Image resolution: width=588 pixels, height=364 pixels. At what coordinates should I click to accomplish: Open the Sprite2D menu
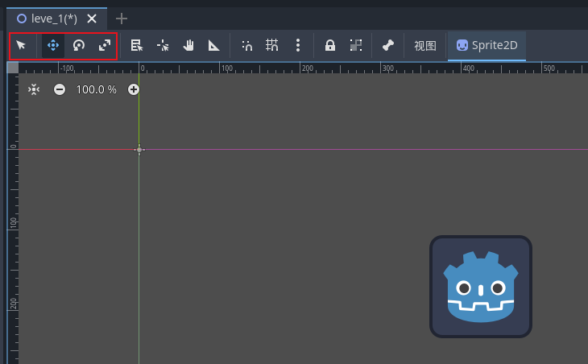(487, 46)
